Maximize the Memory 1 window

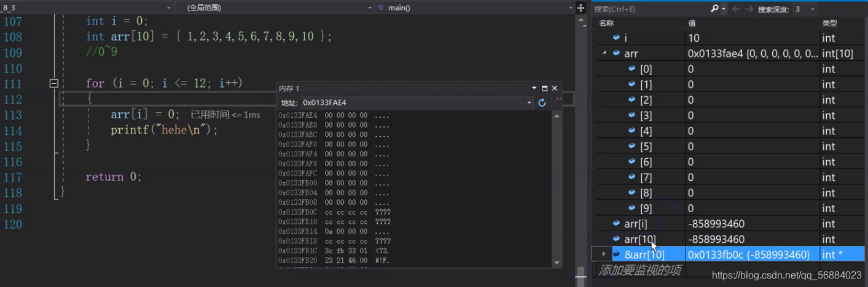(x=544, y=88)
